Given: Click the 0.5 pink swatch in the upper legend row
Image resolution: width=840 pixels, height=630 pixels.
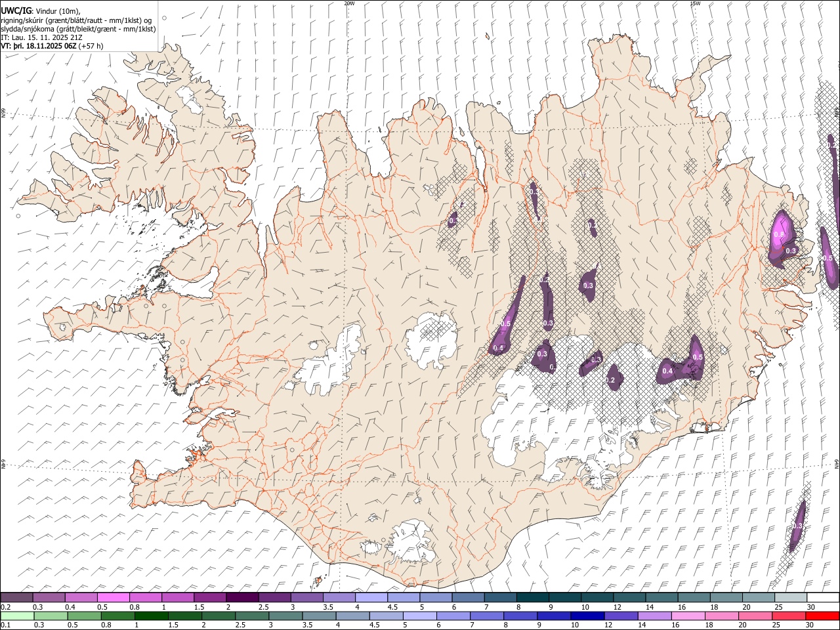Looking at the screenshot, I should (x=114, y=597).
